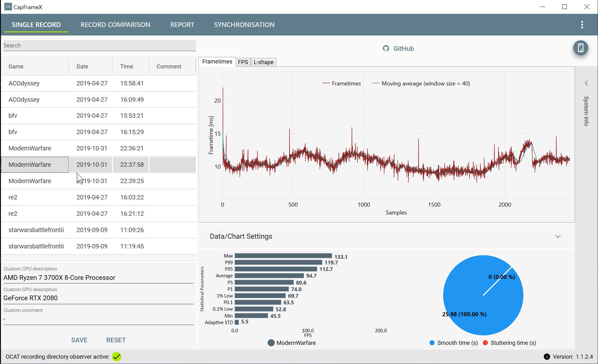Click the version info icon
598x364 pixels.
click(547, 357)
